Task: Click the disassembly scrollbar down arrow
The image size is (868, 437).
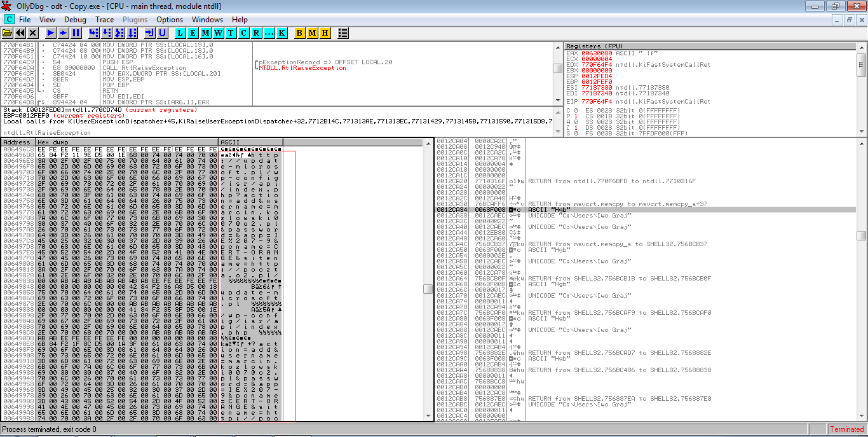Action: pos(557,101)
